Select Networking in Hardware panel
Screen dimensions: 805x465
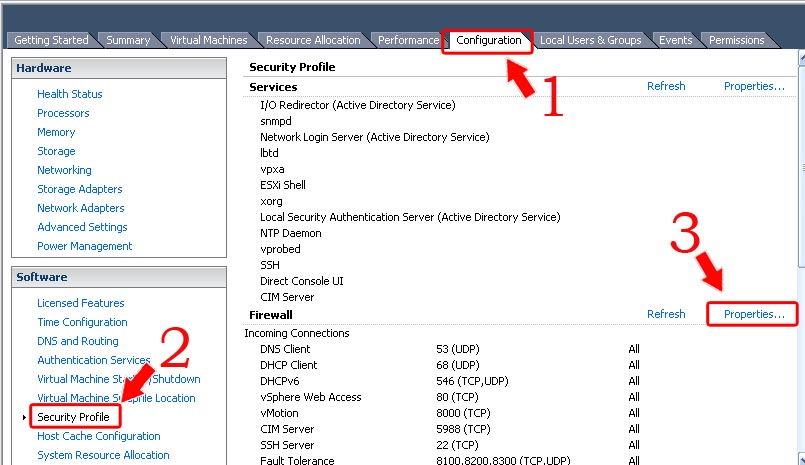(x=64, y=170)
